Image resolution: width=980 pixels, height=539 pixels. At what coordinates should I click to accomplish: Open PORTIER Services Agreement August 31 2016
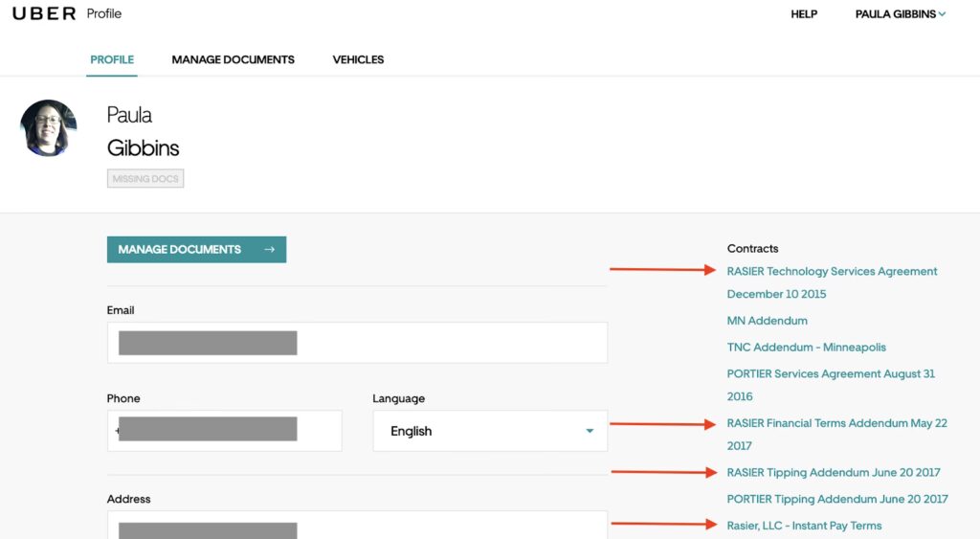[x=830, y=374]
